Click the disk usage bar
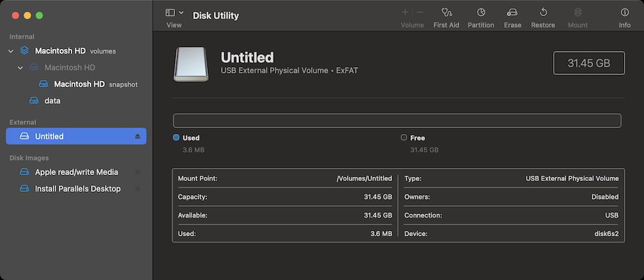The width and height of the screenshot is (644, 280). tap(397, 120)
